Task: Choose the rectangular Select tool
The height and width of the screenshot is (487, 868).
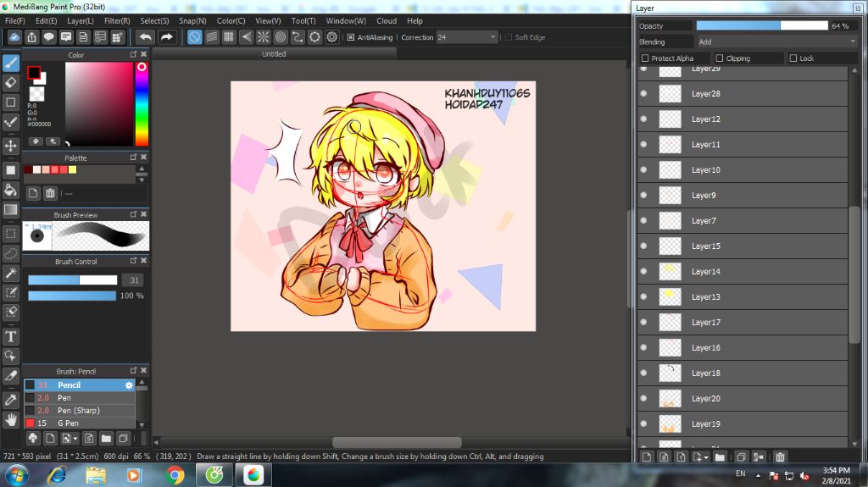Action: coord(11,234)
